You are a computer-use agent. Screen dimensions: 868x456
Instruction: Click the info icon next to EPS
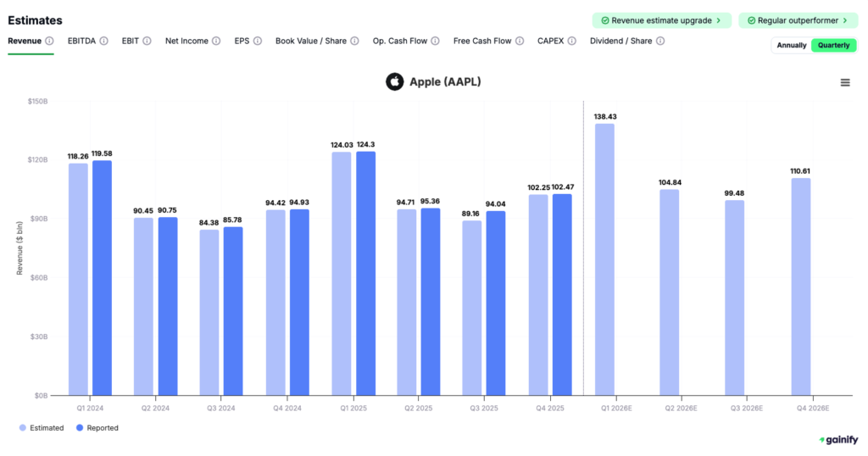coord(258,41)
